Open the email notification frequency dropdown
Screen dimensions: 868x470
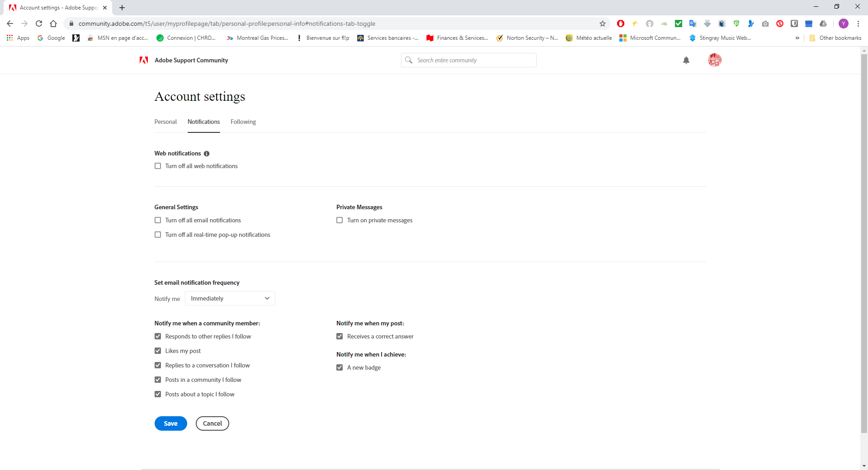pyautogui.click(x=230, y=298)
